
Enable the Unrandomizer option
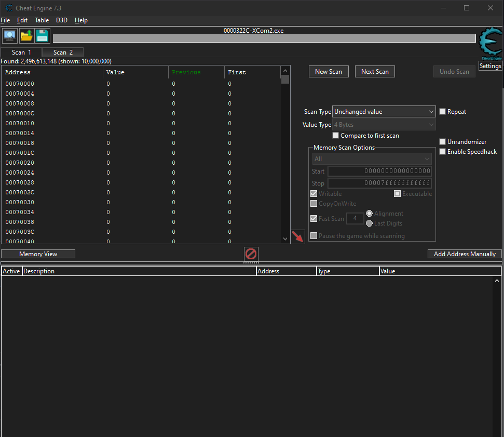[442, 141]
